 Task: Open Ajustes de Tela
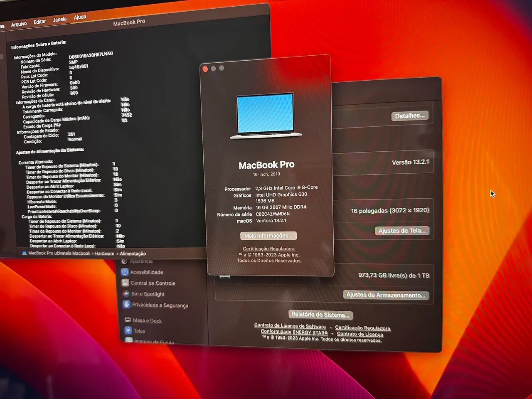click(x=402, y=231)
